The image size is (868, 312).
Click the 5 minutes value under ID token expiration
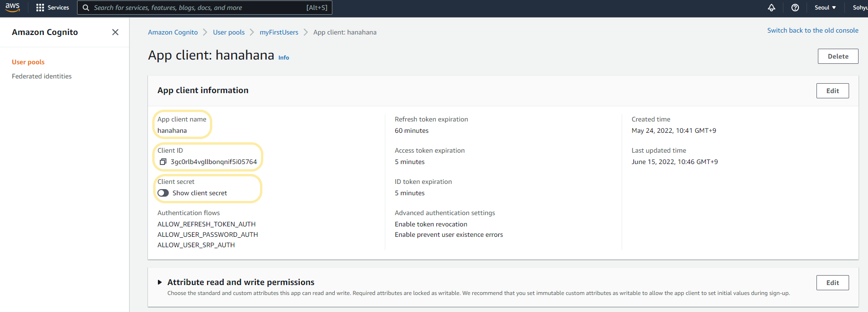pyautogui.click(x=409, y=193)
